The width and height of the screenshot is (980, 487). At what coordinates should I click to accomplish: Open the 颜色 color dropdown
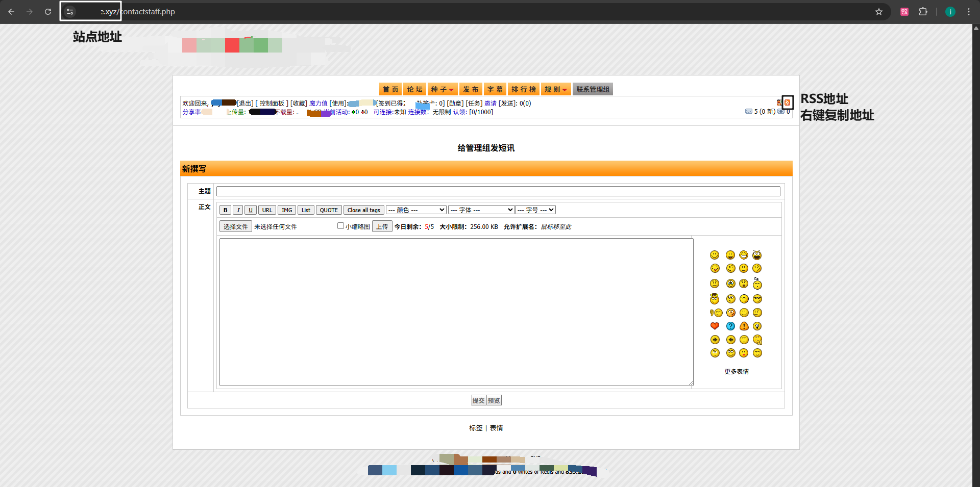[416, 210]
